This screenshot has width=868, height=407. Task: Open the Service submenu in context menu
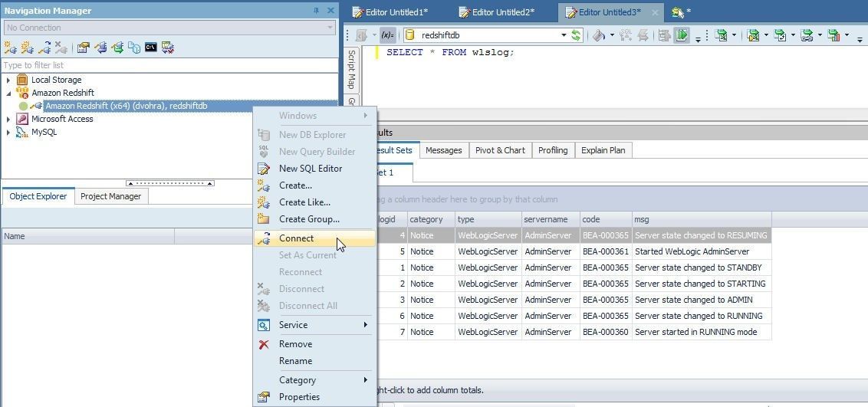point(314,325)
